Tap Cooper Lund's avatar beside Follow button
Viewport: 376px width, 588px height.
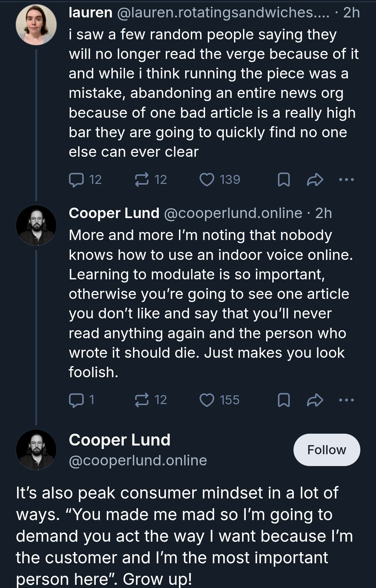36,450
